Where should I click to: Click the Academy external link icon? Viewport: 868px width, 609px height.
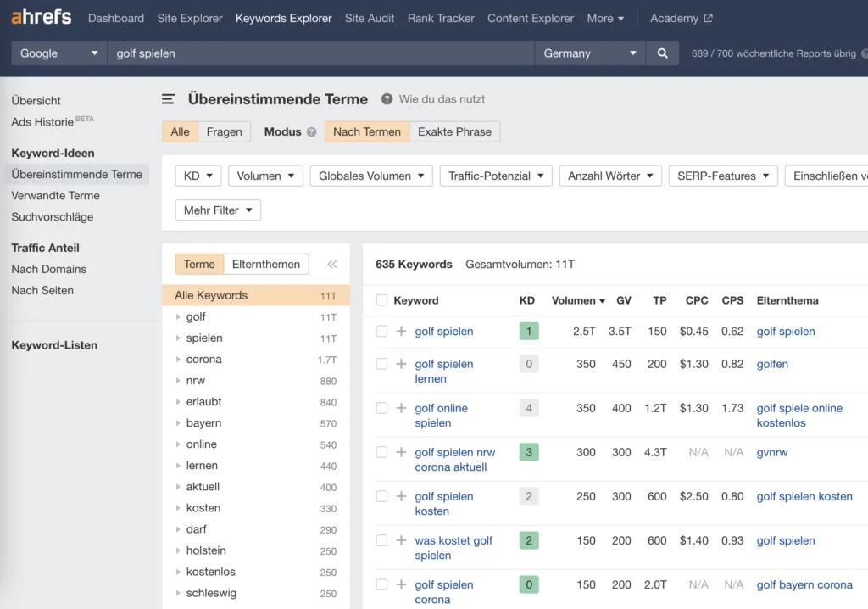708,19
